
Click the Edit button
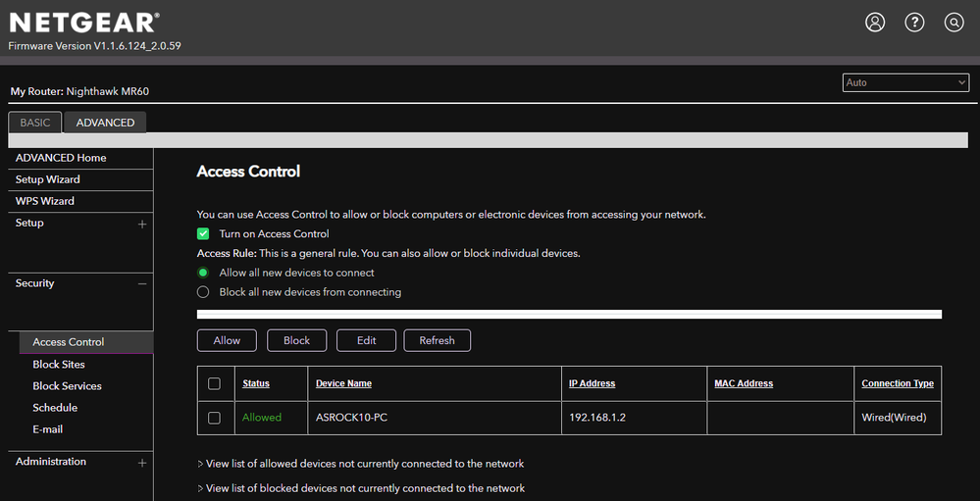[366, 340]
